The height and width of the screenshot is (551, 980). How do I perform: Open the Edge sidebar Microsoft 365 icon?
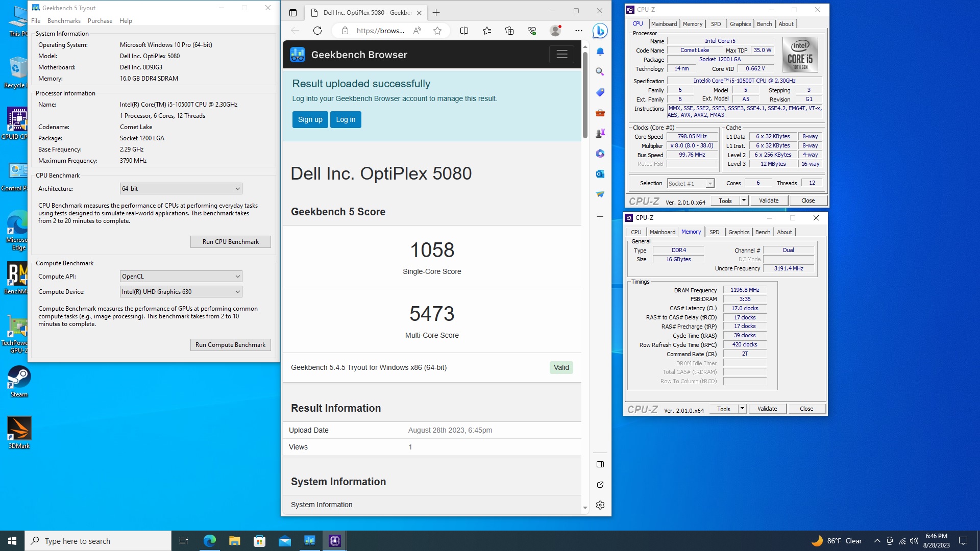click(x=600, y=154)
